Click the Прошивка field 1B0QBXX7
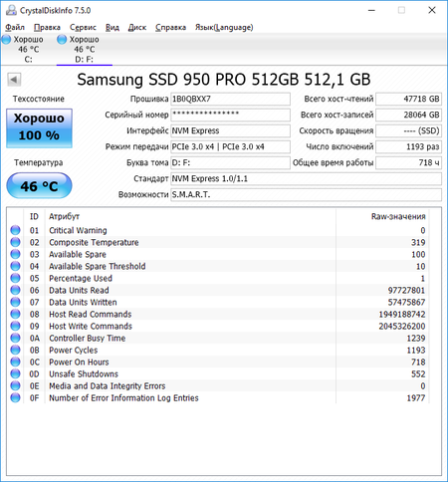Screen dimensions: 448x482 pyautogui.click(x=230, y=99)
